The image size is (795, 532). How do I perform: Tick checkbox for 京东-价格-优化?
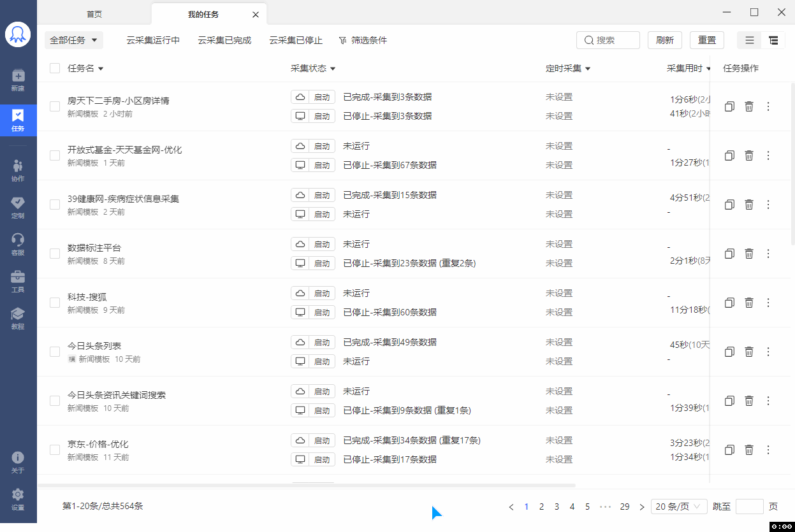(x=55, y=450)
